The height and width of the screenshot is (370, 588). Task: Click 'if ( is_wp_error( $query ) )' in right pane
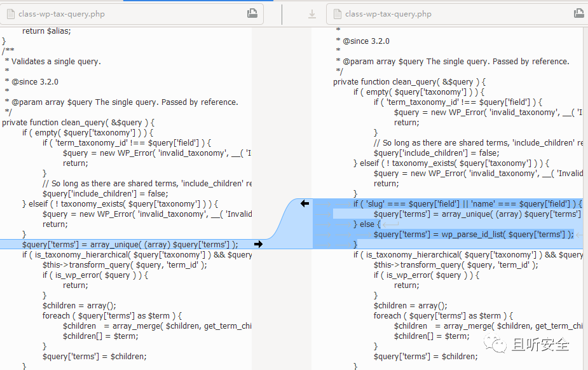tap(427, 275)
